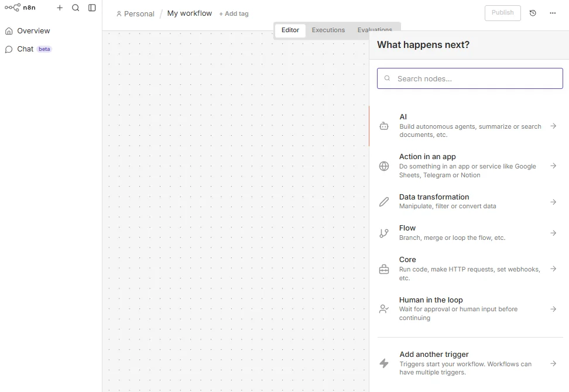Open Overview in the sidebar
Viewport: 569px width, 392px height.
click(x=33, y=31)
